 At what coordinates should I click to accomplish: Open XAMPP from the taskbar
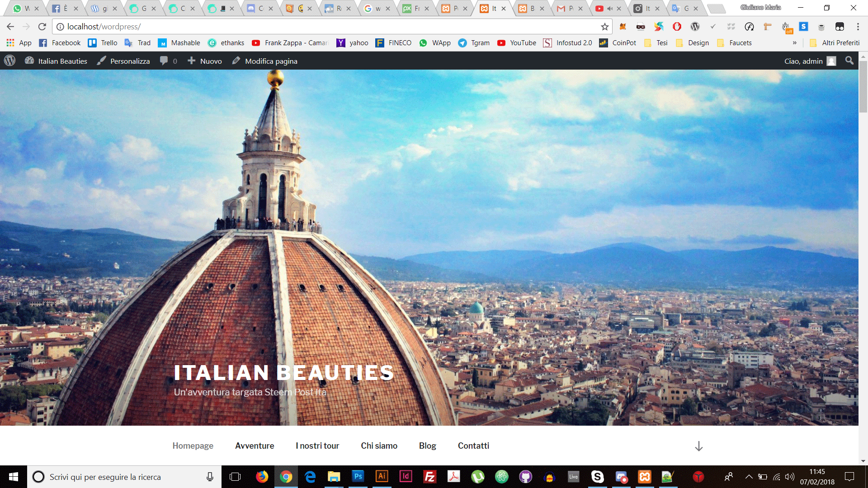(x=645, y=477)
